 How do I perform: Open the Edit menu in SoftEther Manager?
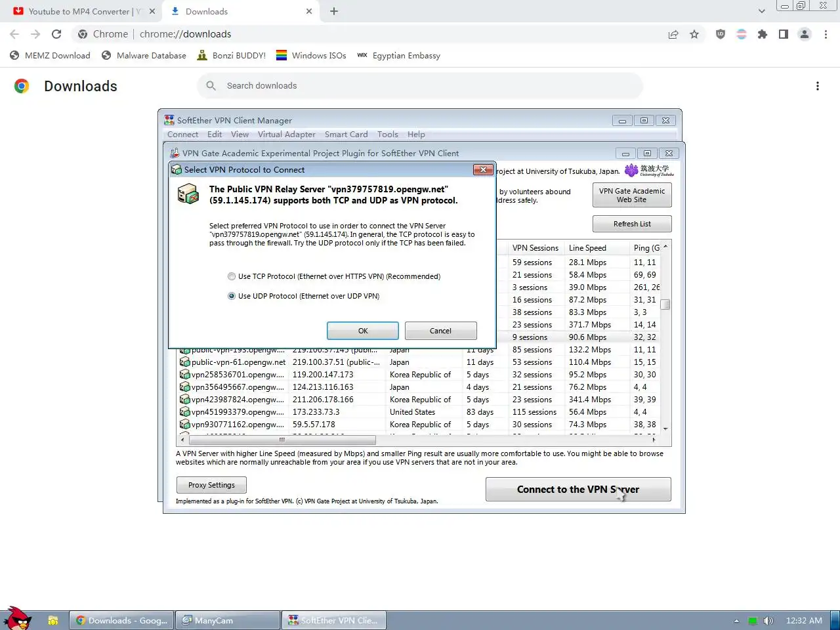tap(215, 135)
